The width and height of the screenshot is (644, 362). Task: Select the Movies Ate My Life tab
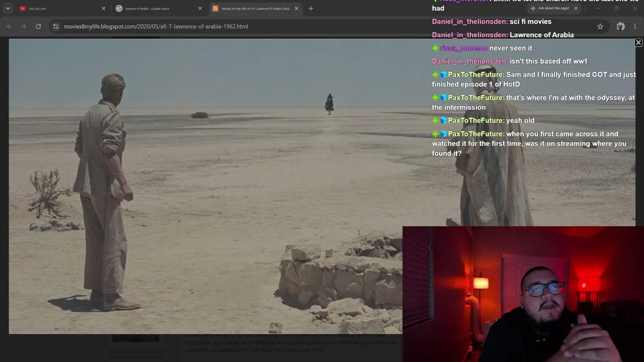[255, 9]
